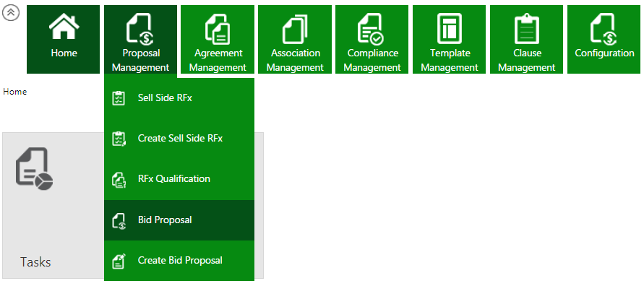Screen dimensions: 644x286
Task: Open the Home tile house icon
Action: click(64, 27)
